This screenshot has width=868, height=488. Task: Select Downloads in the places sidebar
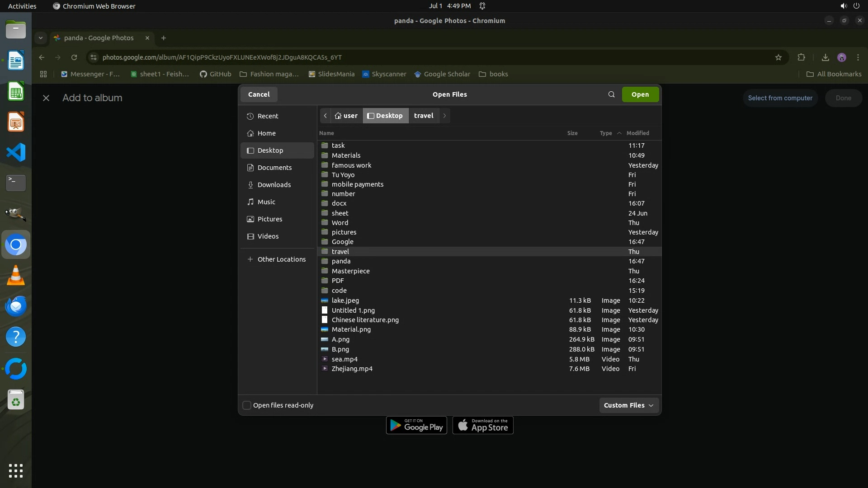tap(274, 185)
